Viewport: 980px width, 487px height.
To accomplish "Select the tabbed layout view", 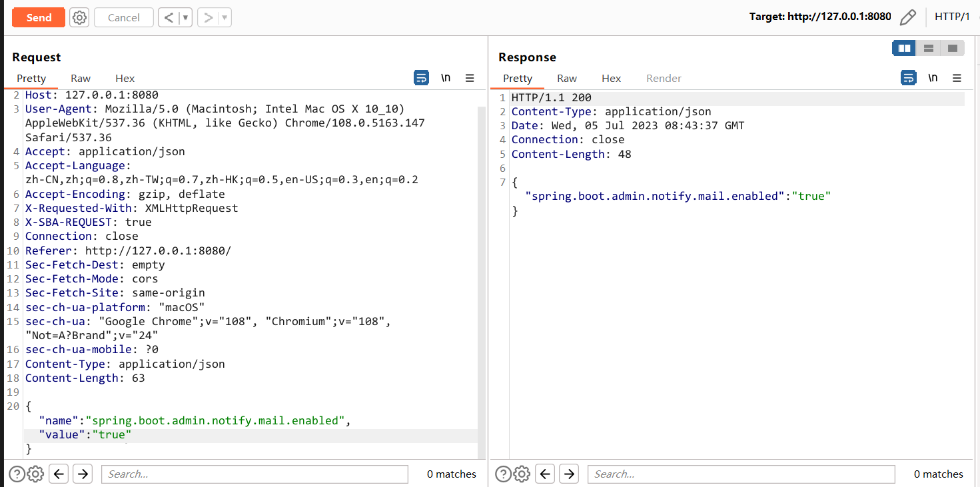I will pos(953,48).
